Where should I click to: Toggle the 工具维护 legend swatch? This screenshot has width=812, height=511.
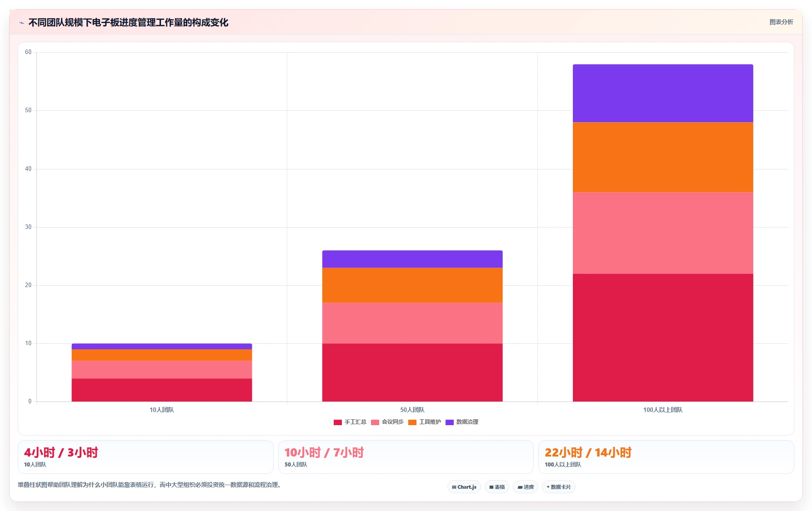412,422
